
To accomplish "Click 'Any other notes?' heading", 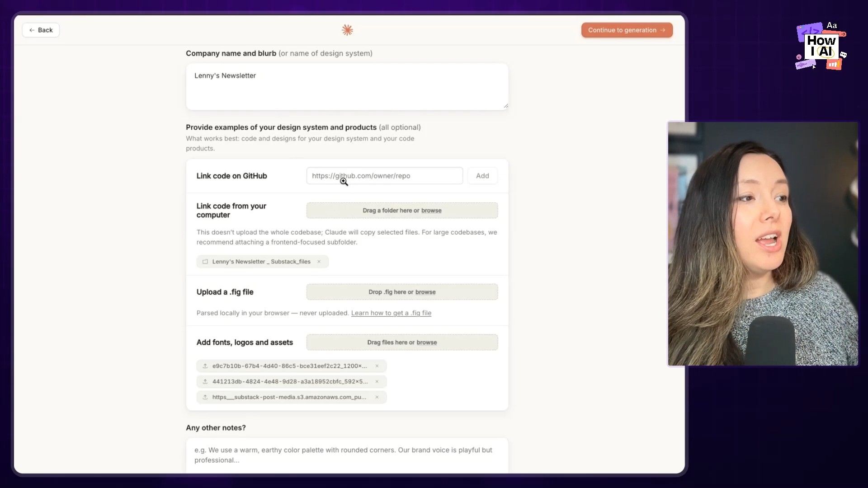I will click(216, 428).
